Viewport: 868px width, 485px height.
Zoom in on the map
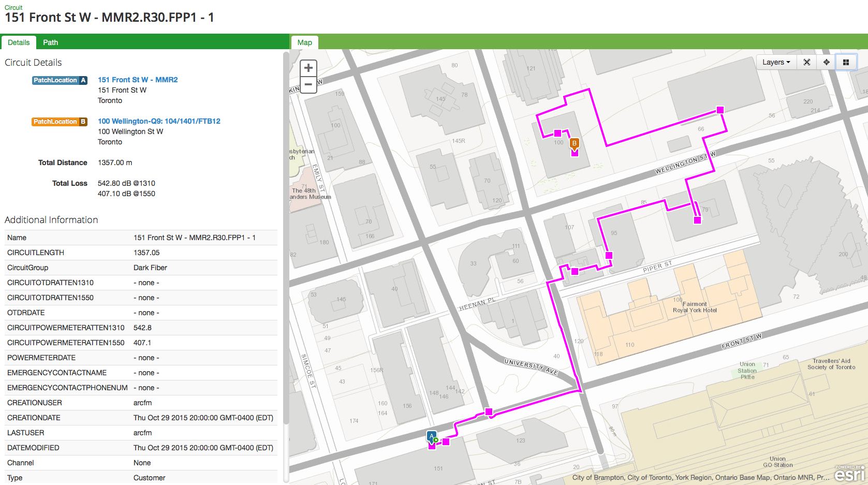pos(308,68)
